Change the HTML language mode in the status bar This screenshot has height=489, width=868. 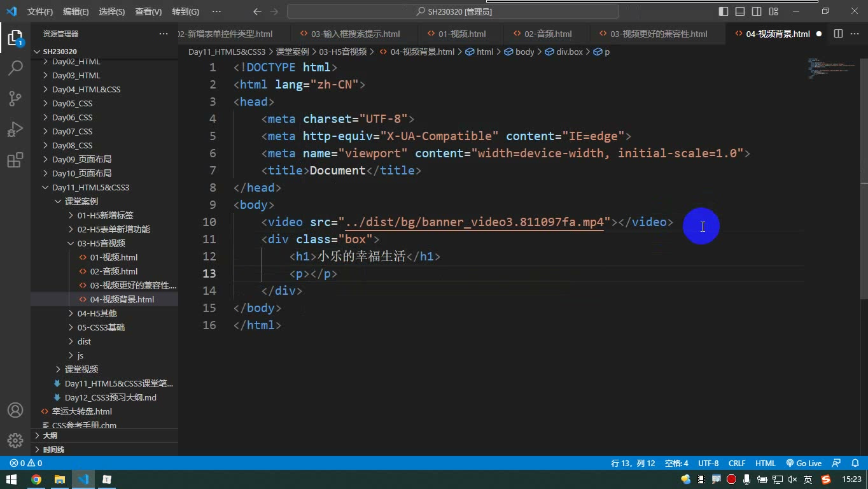(x=766, y=464)
